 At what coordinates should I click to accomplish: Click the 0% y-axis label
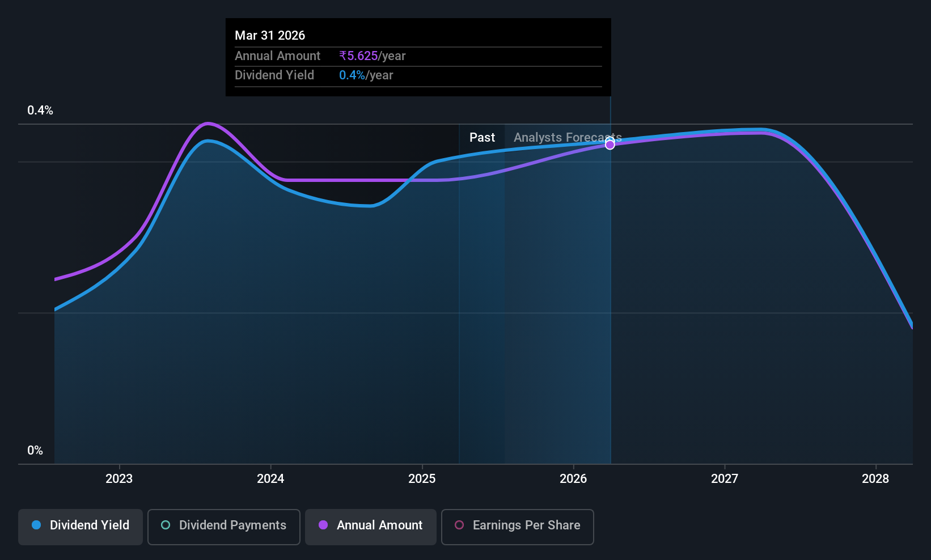[35, 451]
